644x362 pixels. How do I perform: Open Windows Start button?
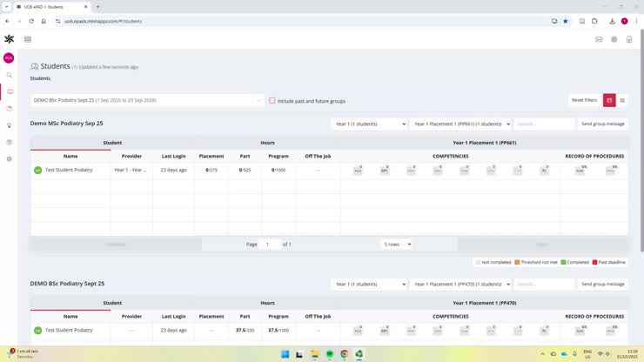285,354
